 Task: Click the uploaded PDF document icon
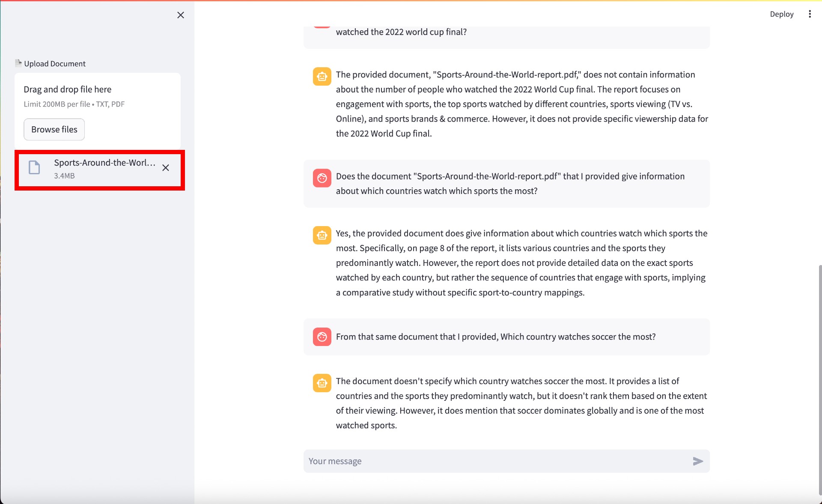[34, 167]
